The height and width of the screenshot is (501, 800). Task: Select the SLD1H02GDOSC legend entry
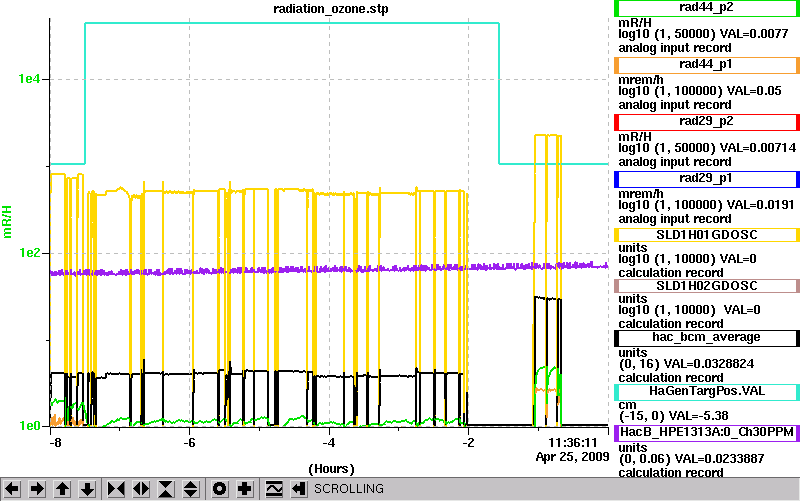[707, 286]
